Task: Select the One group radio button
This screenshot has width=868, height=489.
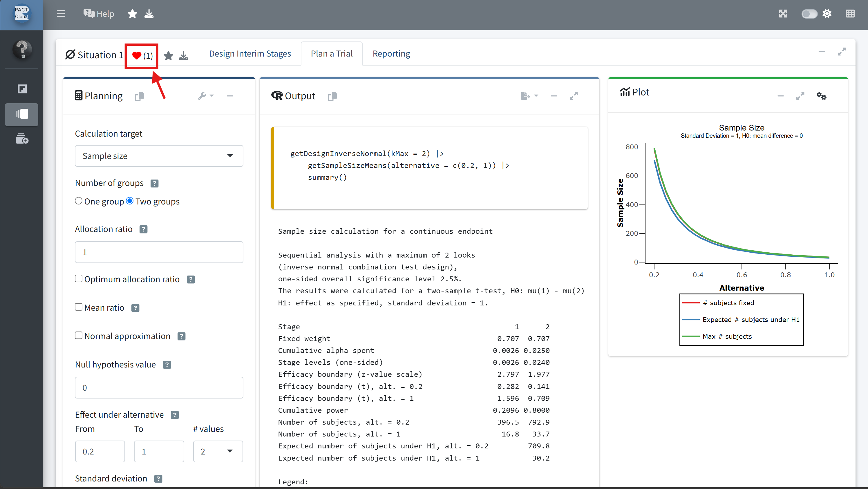Action: point(79,201)
